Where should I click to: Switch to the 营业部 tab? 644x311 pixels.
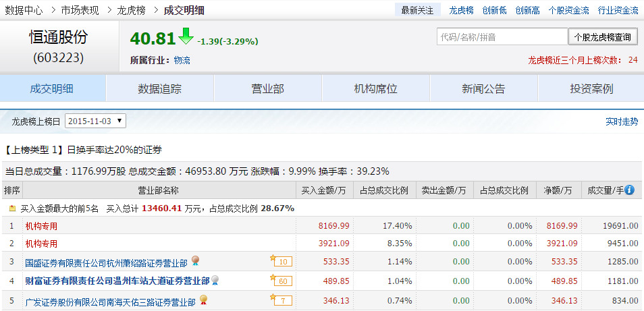tap(267, 88)
